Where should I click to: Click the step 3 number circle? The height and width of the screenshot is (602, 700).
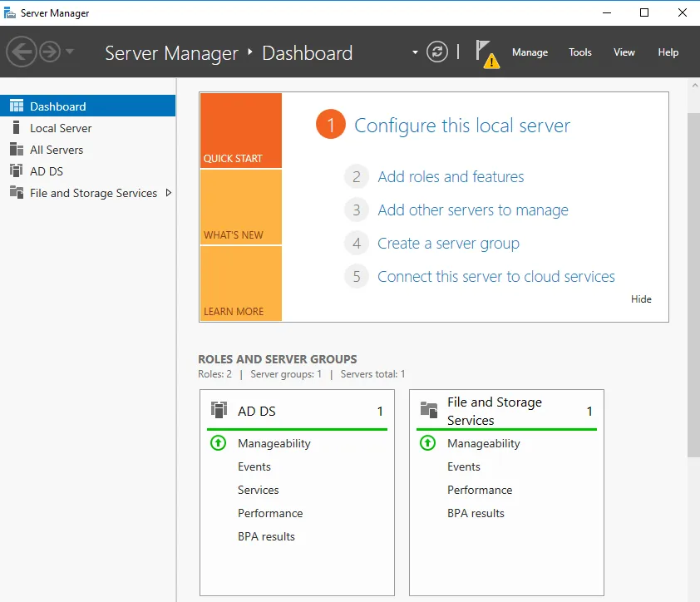357,210
